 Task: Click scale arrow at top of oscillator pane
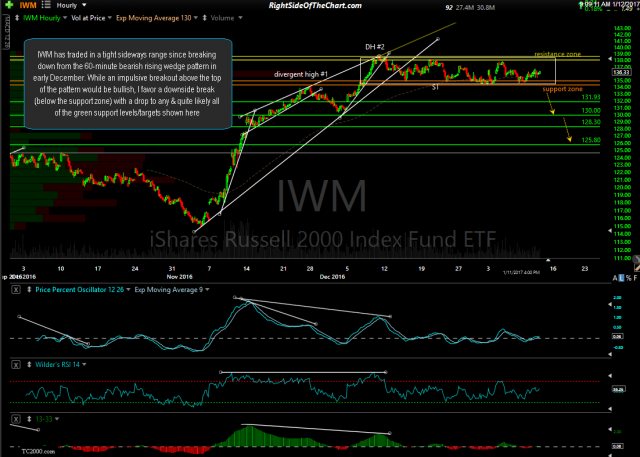click(610, 304)
